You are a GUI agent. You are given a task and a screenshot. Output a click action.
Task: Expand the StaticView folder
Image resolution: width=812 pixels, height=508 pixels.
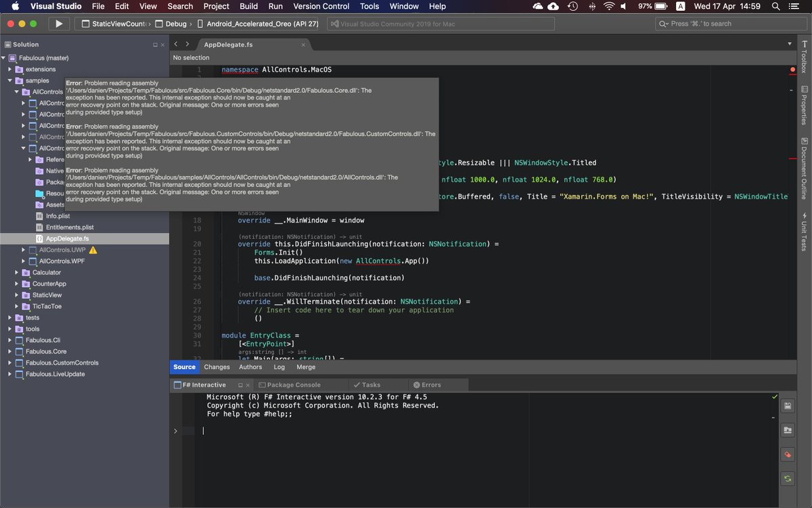tap(17, 295)
